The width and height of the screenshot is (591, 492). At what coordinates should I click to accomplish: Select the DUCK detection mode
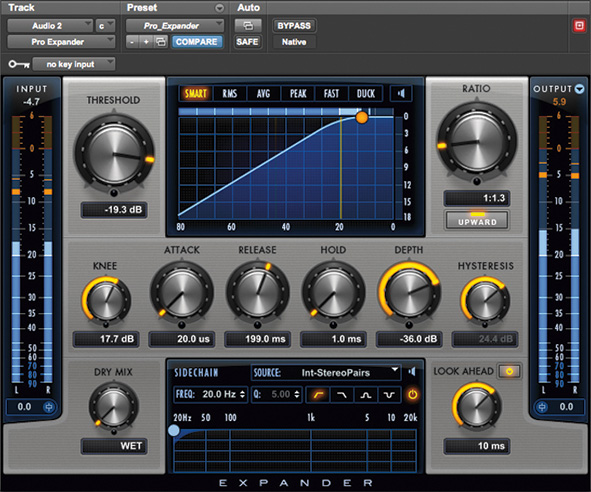[x=366, y=93]
